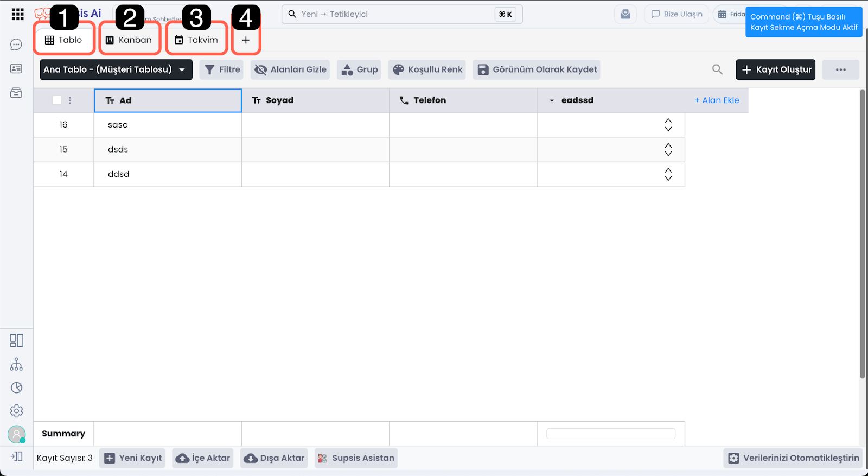This screenshot has width=868, height=476.
Task: Open the chat bubble sidebar icon
Action: coord(16,45)
